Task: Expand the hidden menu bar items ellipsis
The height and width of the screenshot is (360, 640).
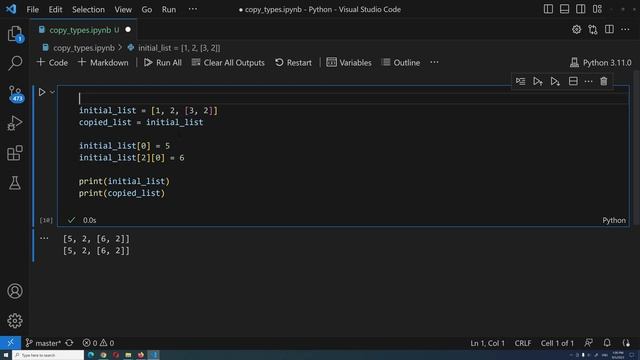Action: [x=193, y=9]
